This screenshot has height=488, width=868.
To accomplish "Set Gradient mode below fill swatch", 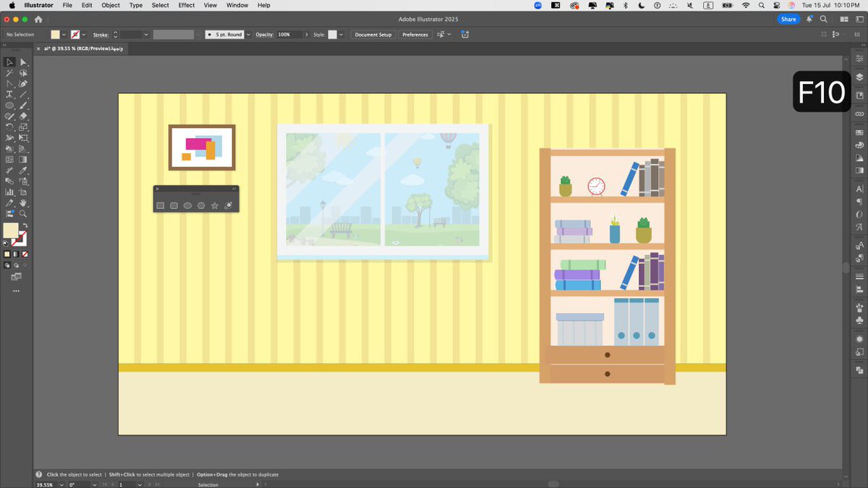I will coord(16,254).
